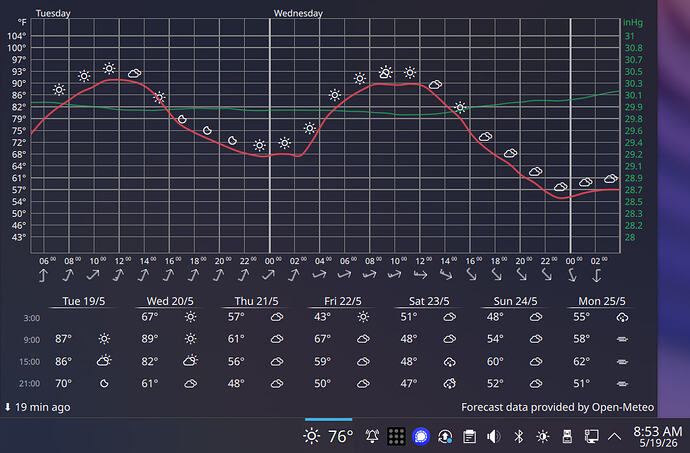Select the Sat 23/5 day header

pos(429,301)
